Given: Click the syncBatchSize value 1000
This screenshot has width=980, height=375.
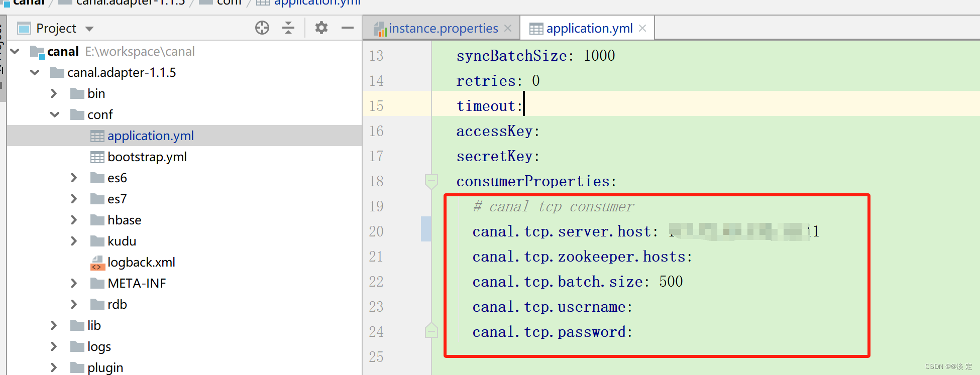Looking at the screenshot, I should [599, 56].
